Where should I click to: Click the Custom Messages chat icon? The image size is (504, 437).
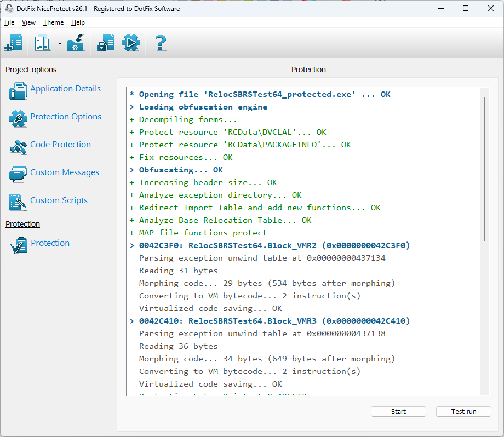[x=18, y=175]
